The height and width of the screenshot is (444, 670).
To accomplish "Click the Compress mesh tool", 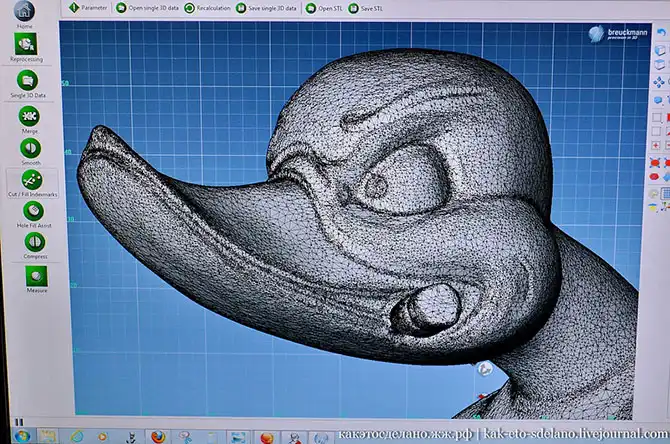I will coord(35,242).
